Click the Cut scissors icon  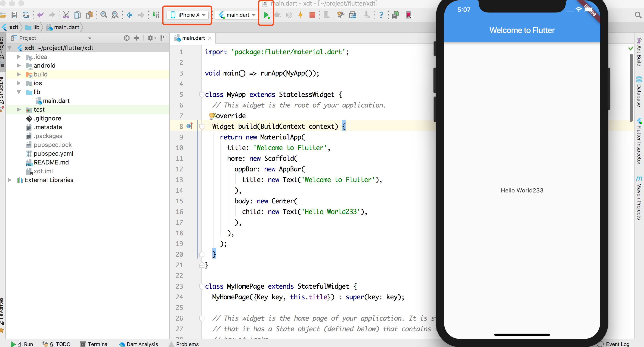[x=66, y=15]
